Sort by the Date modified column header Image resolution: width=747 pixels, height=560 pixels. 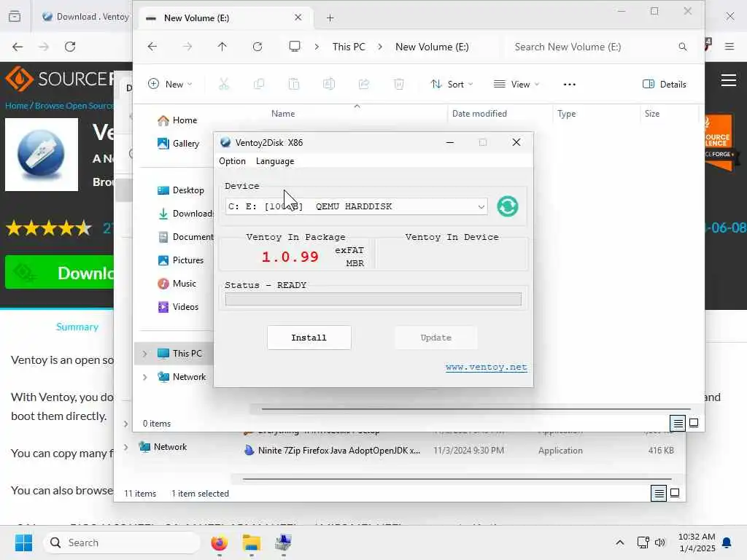point(479,113)
